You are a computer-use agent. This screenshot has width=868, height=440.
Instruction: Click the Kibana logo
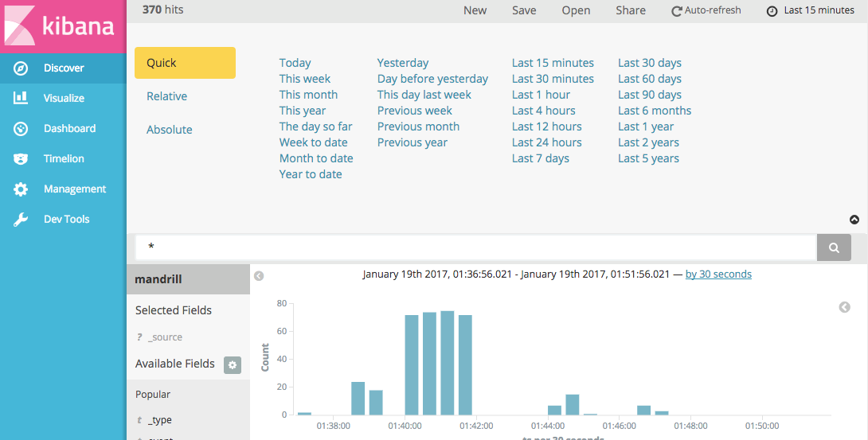[63, 26]
